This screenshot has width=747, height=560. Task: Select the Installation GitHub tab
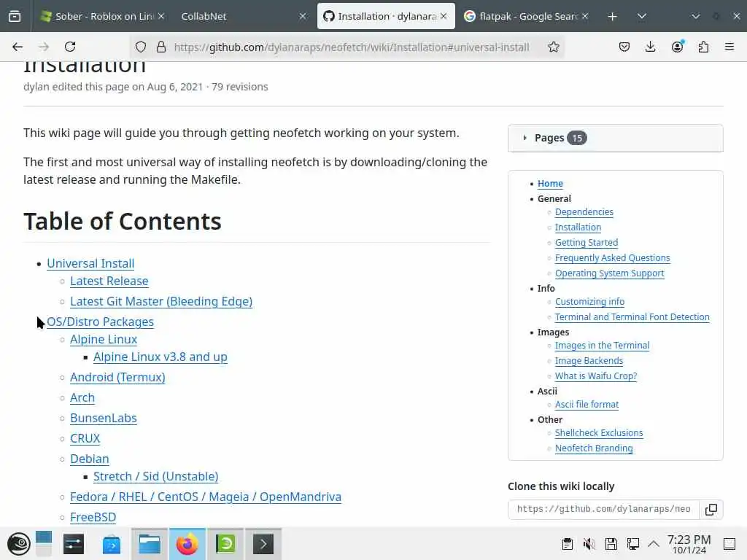click(x=380, y=16)
